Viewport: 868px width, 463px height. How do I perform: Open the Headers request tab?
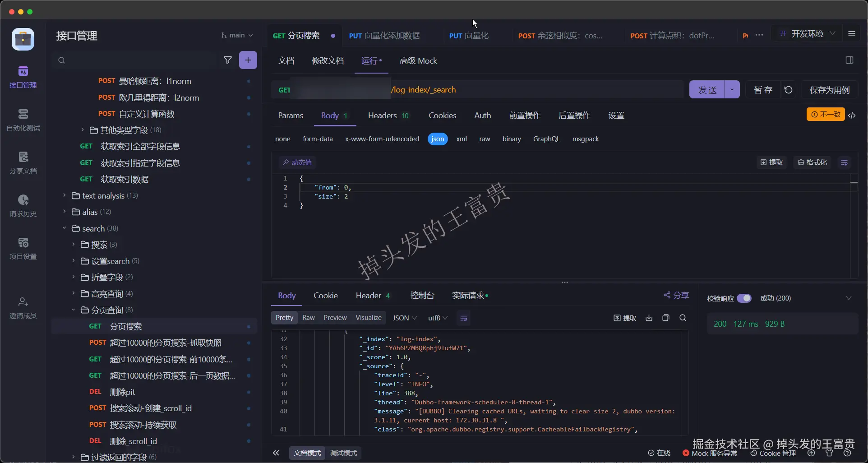[388, 116]
